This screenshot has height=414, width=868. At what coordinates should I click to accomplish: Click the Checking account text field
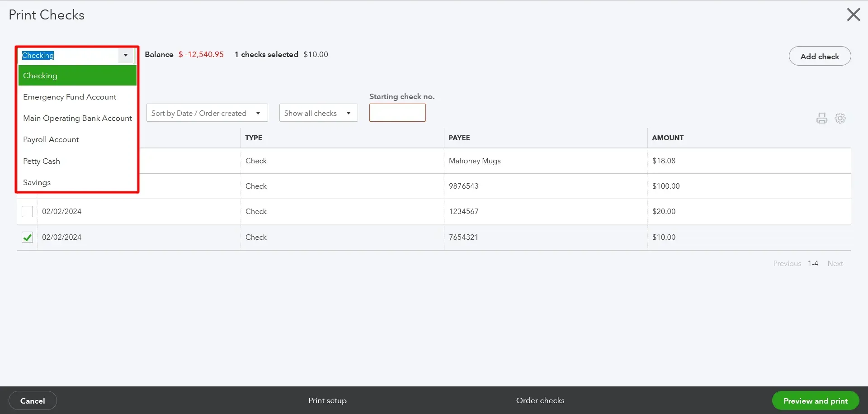[69, 55]
